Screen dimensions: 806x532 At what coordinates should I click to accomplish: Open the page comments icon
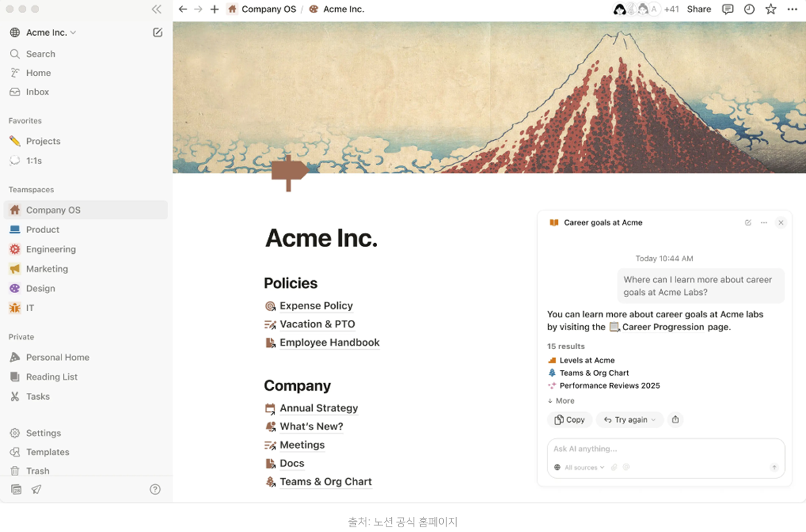click(728, 9)
